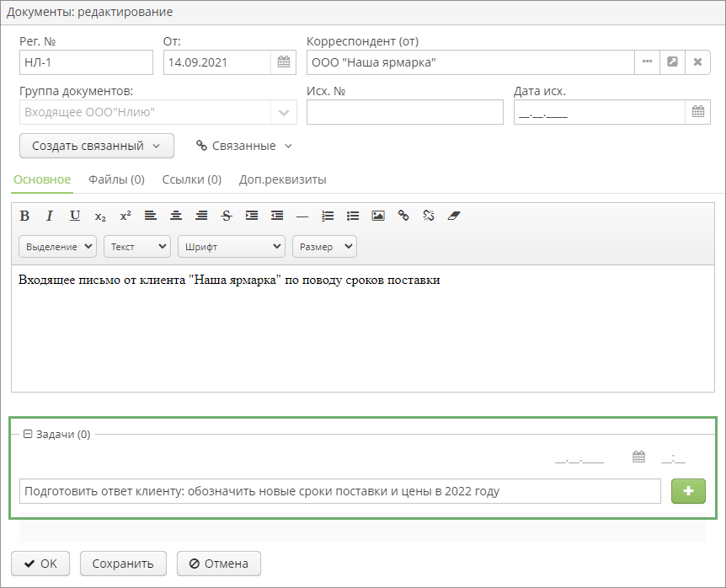Viewport: 726px width, 588px height.
Task: Click the От date input
Action: coord(217,62)
